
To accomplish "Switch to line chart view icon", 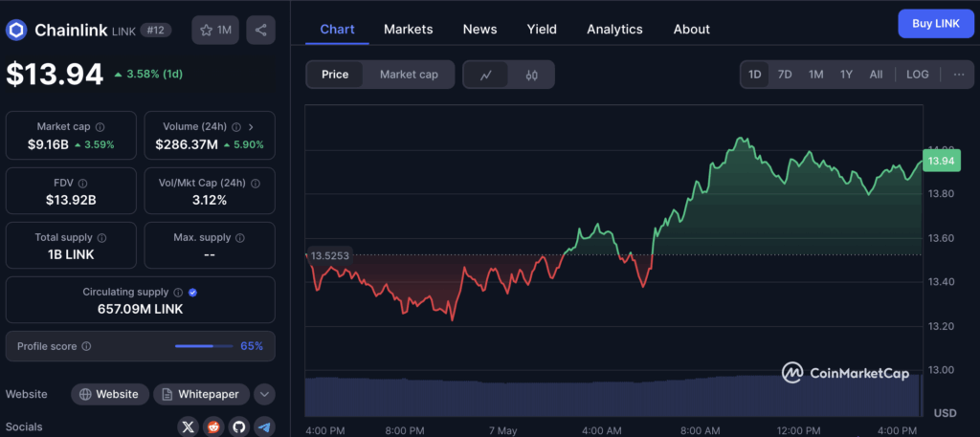I will pos(485,75).
